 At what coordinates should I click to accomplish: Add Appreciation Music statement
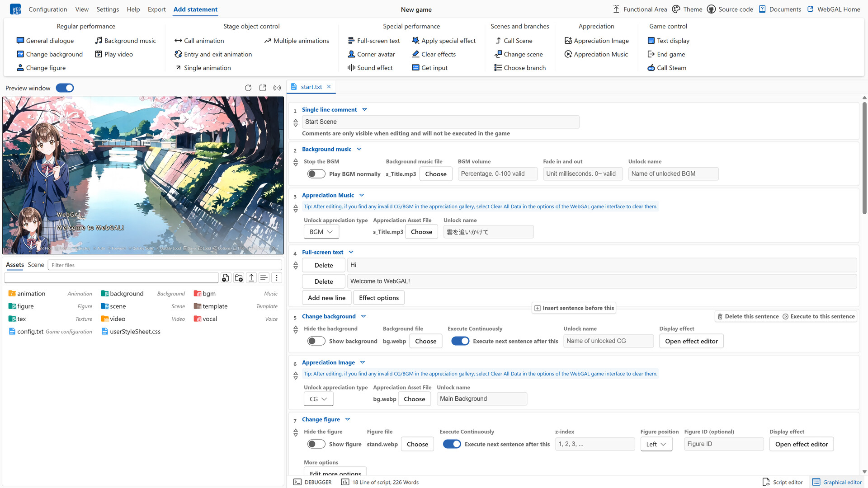(x=596, y=54)
